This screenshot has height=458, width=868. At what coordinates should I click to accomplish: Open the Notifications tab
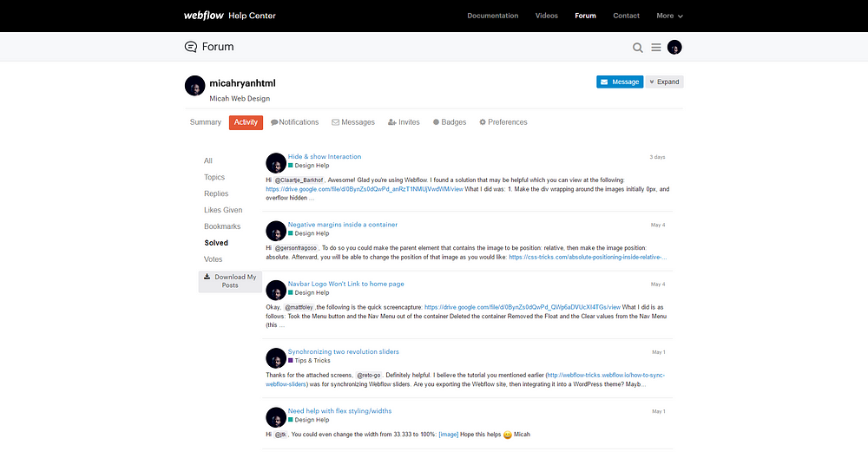click(x=294, y=122)
